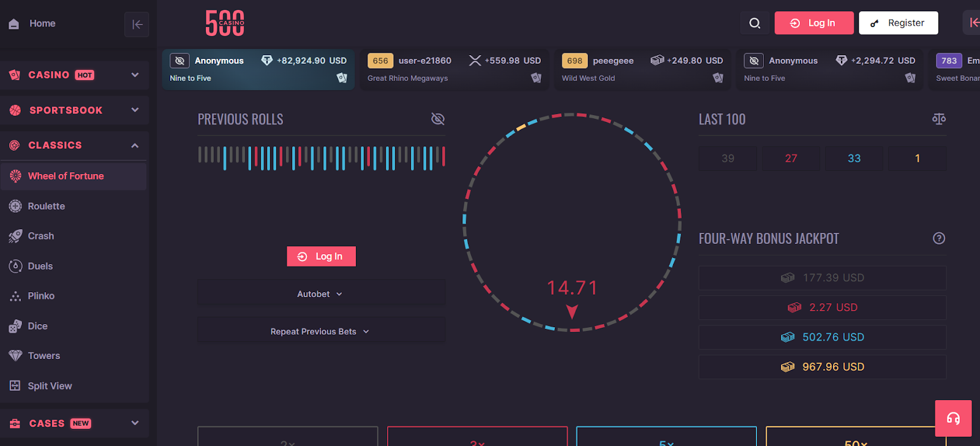The width and height of the screenshot is (980, 446).
Task: Click the 500 Casino logo
Action: click(x=225, y=23)
